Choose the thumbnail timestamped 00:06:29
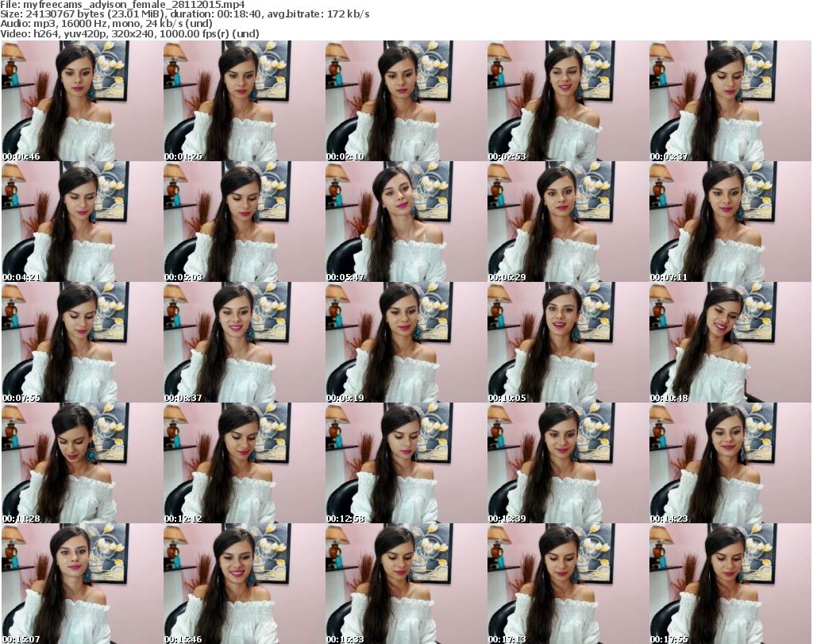 tap(568, 222)
